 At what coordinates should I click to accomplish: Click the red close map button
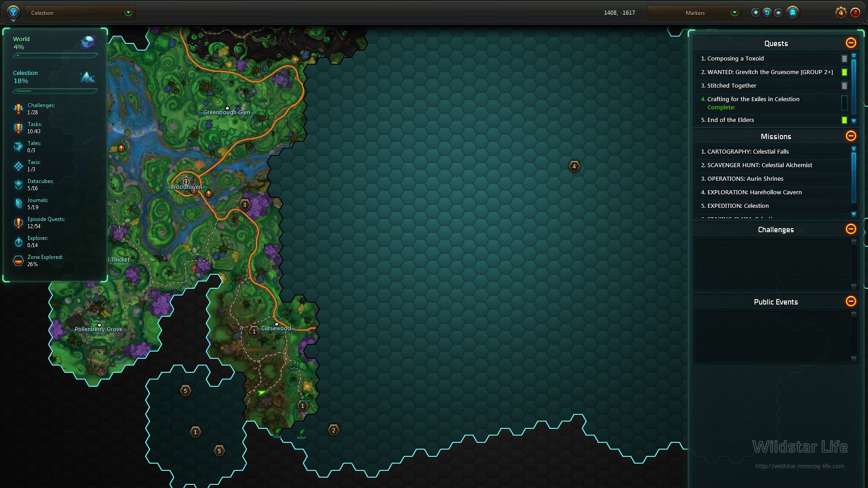[x=855, y=13]
